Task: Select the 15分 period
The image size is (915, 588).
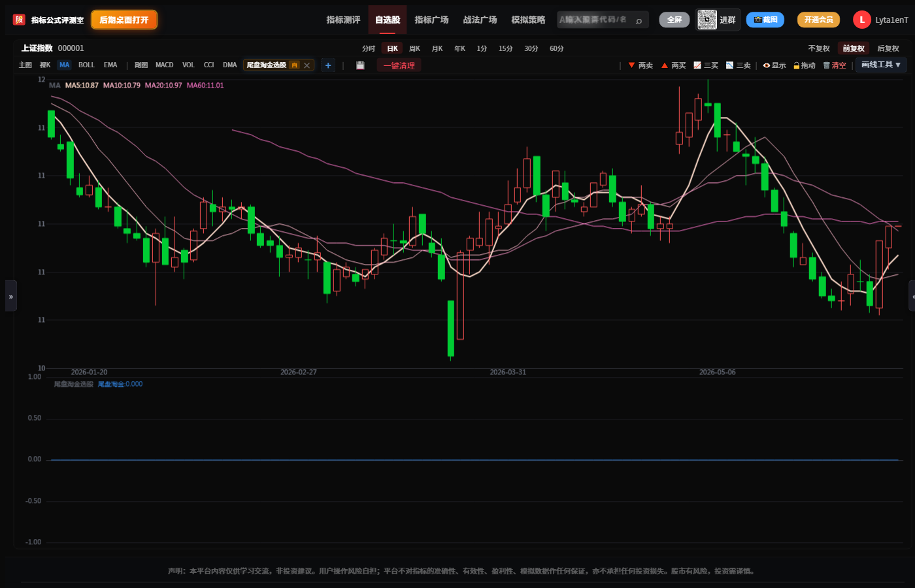Action: 505,48
